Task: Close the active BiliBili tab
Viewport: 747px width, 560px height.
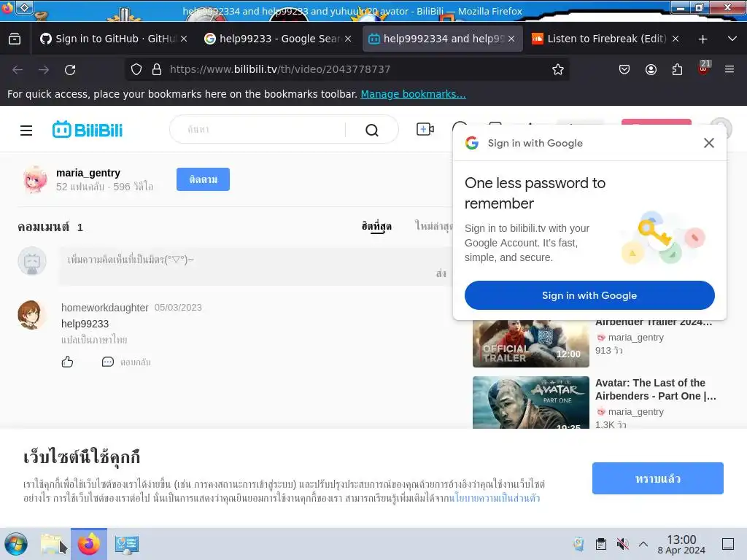Action: coord(511,39)
